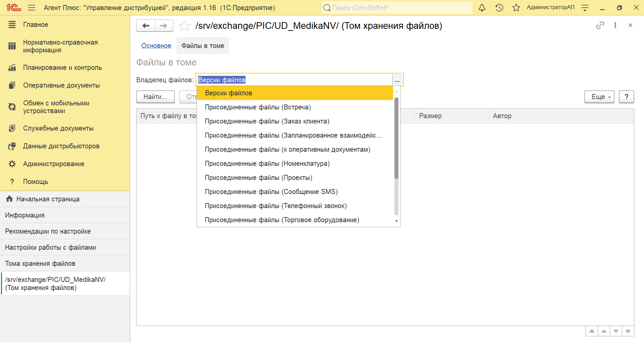
Task: Open favorites star in title bar
Action: pos(516,7)
